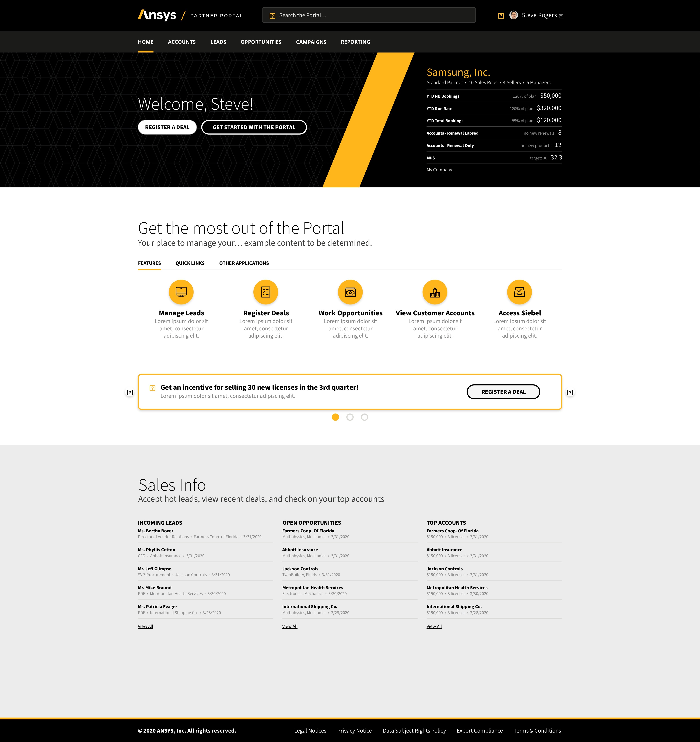Focus the Search the Portal field
The width and height of the screenshot is (700, 742).
click(369, 15)
